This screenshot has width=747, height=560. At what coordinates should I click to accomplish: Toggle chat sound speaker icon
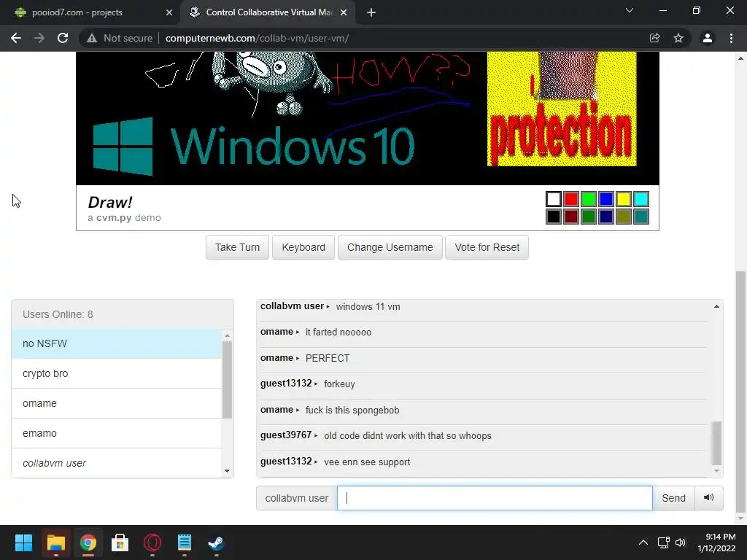coord(709,497)
